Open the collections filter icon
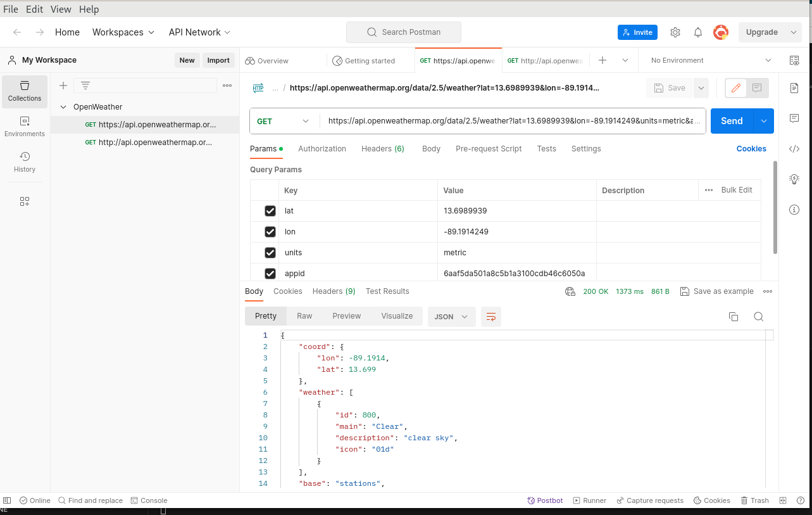The height and width of the screenshot is (515, 812). [85, 86]
